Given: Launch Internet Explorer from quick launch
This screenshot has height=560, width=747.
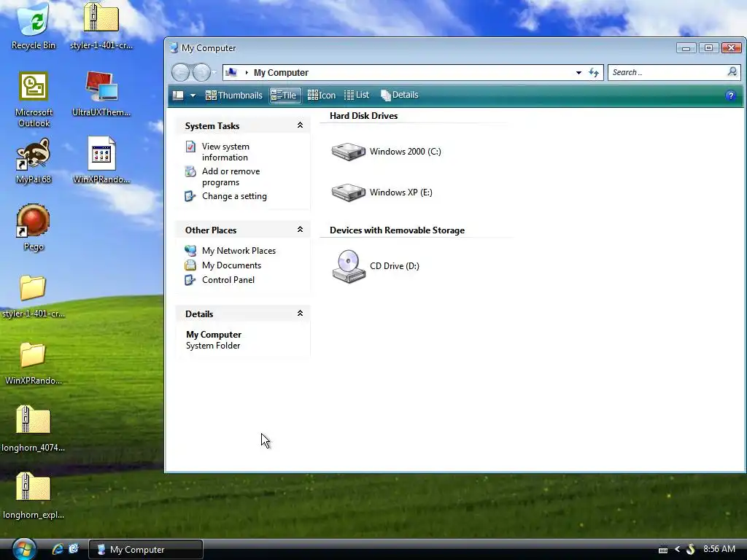Looking at the screenshot, I should point(58,549).
